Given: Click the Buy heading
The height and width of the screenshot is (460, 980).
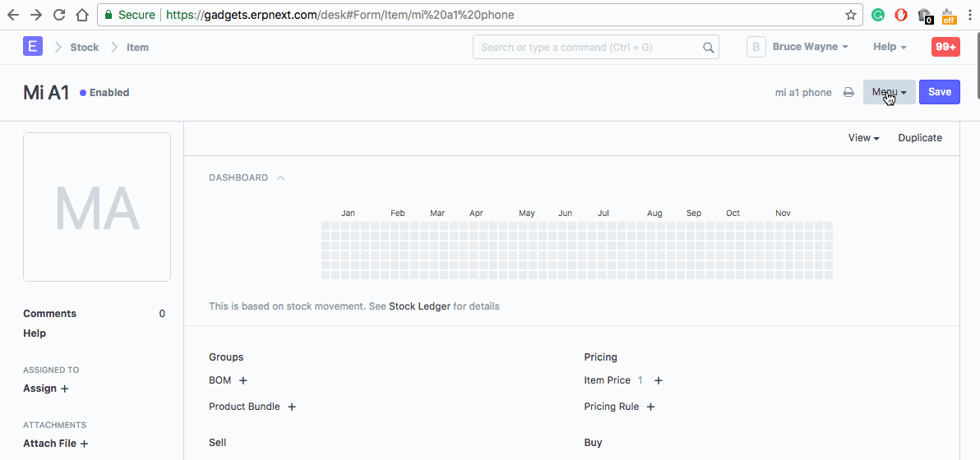Looking at the screenshot, I should 593,443.
